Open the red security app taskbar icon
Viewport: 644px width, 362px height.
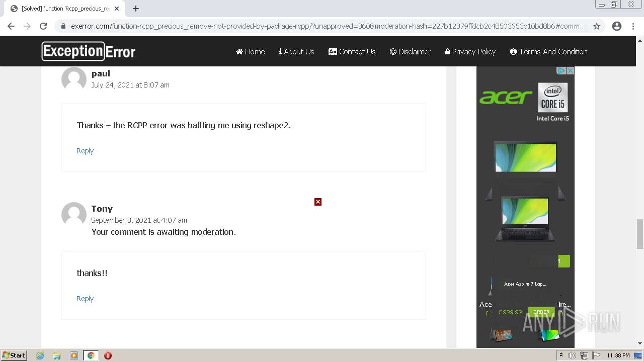pyautogui.click(x=108, y=355)
